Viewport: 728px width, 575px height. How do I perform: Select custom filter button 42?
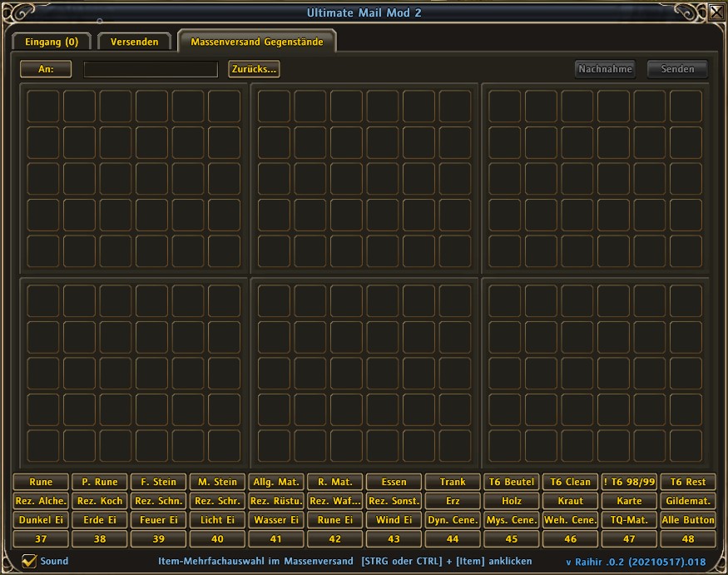[x=334, y=538]
